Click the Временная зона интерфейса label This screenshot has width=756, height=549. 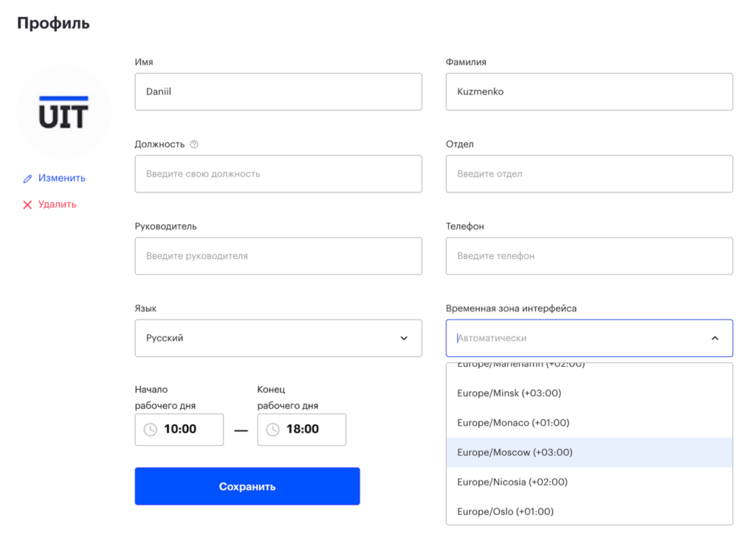(x=511, y=308)
